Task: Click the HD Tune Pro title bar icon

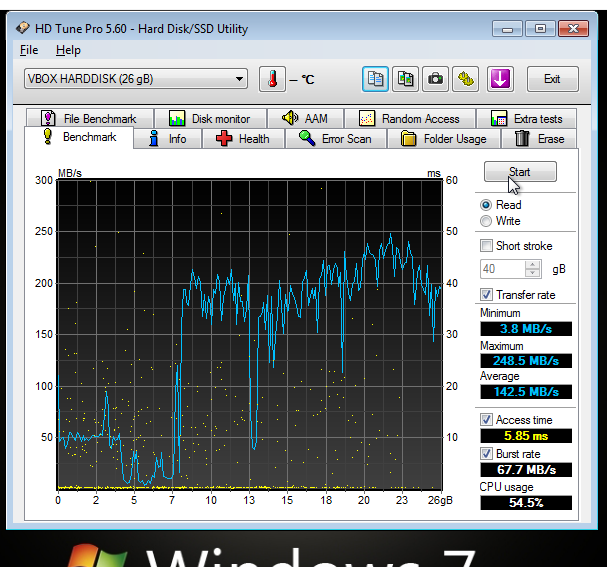Action: 23,28
